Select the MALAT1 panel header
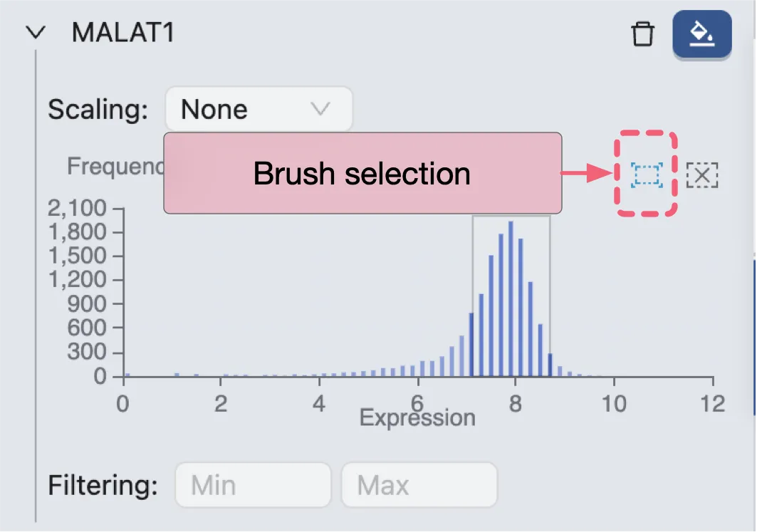 pyautogui.click(x=125, y=32)
